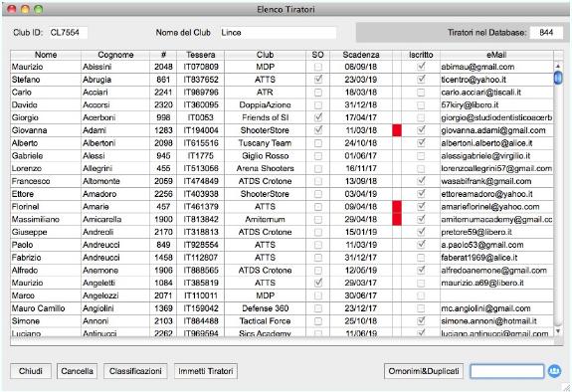The image size is (572, 392).
Task: Toggle SO checkbox for Giovanna Adami
Action: tap(318, 130)
